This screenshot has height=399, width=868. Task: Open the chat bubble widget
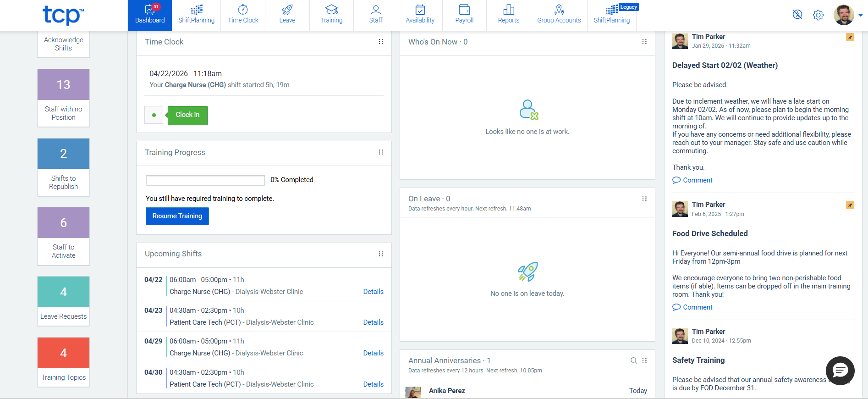[x=840, y=371]
